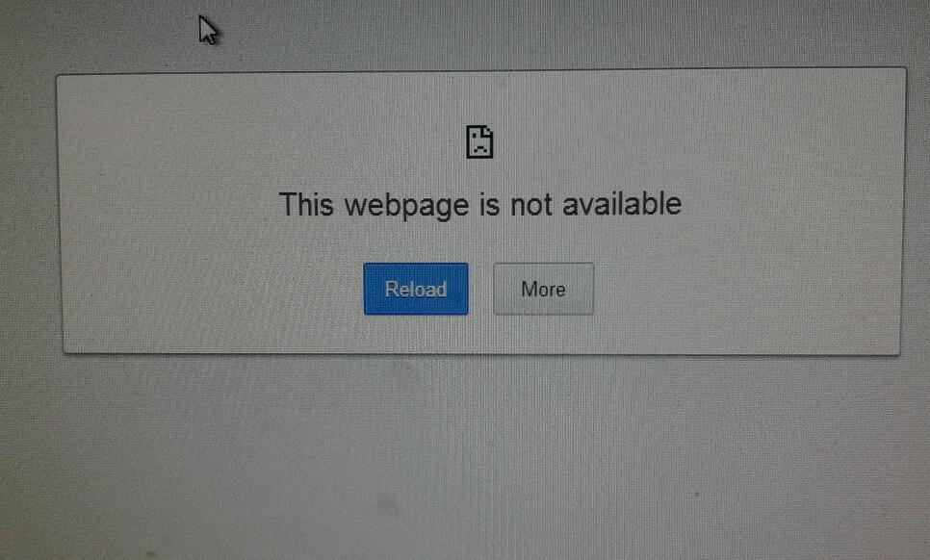Viewport: 930px width, 560px height.
Task: Click the 'Reload' label text on the blue button
Action: (416, 290)
